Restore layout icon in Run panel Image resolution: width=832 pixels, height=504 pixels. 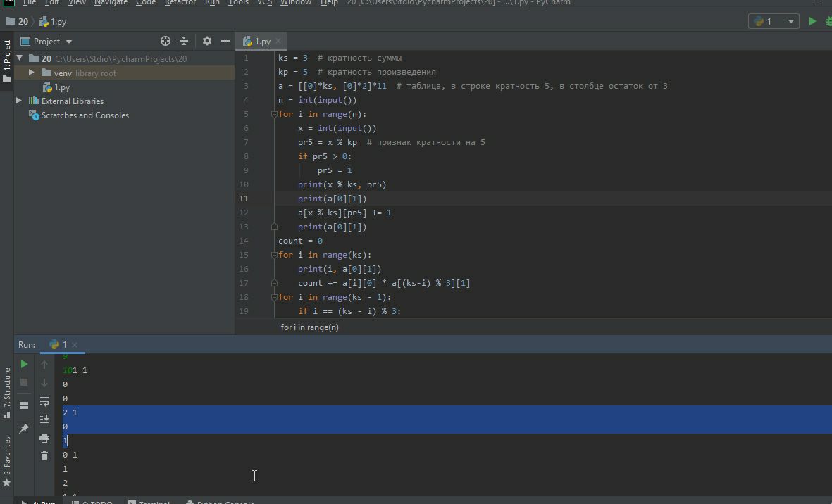24,405
